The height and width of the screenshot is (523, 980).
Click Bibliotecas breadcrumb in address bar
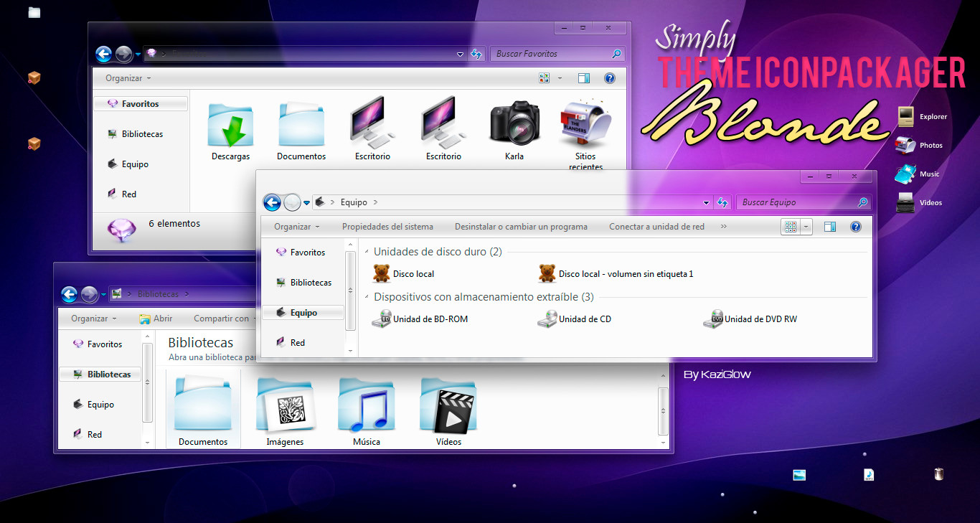coord(158,294)
